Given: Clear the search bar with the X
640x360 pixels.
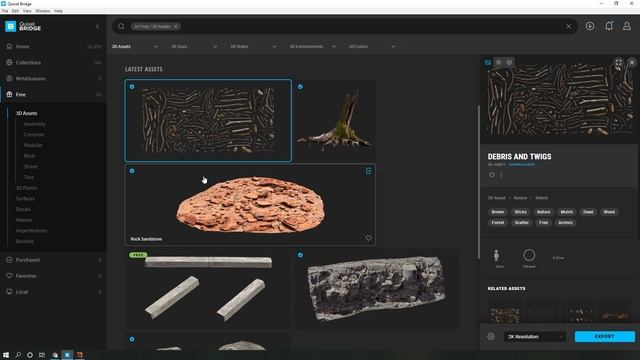Looking at the screenshot, I should coord(568,27).
